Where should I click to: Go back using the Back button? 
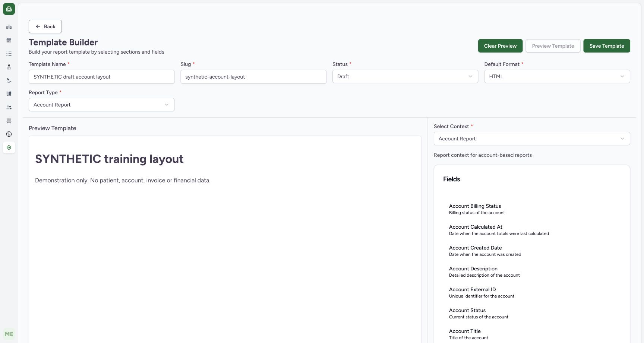pos(45,26)
